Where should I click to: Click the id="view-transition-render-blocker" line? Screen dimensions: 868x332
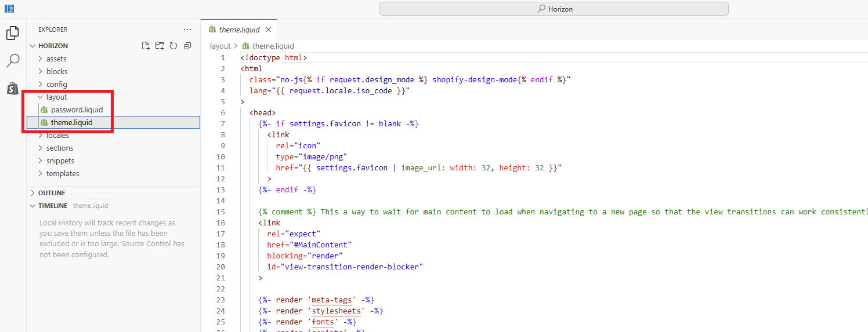tap(345, 267)
